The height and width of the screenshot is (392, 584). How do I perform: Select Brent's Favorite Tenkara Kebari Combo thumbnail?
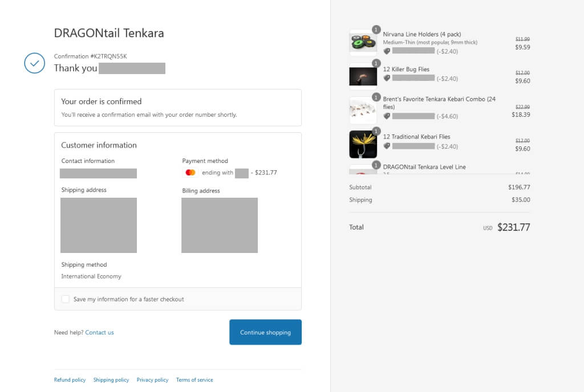pos(363,111)
